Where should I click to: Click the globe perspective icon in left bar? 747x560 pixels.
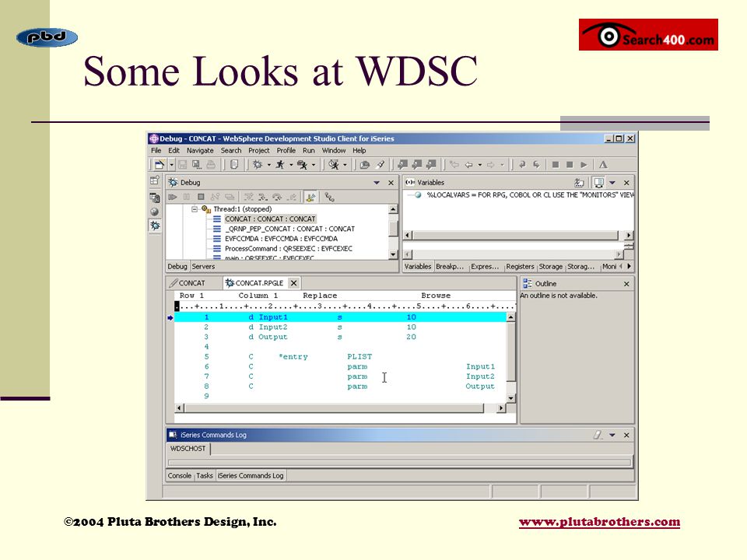point(154,212)
